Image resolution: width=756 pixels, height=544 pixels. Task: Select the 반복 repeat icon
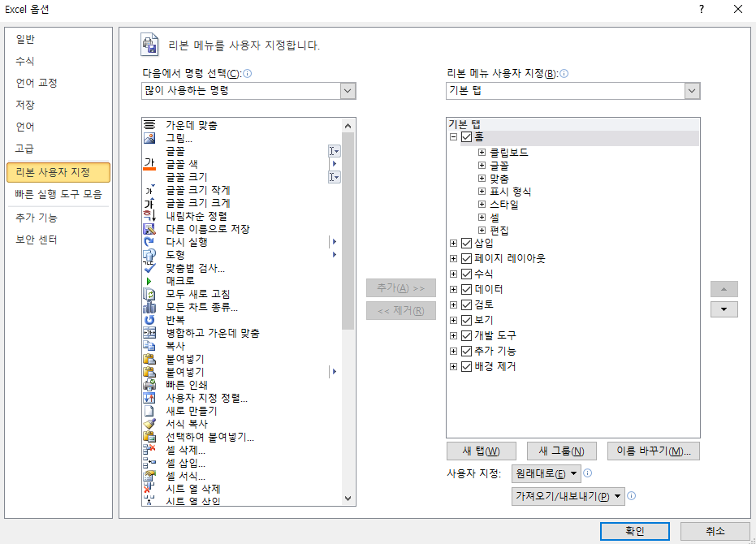point(149,320)
